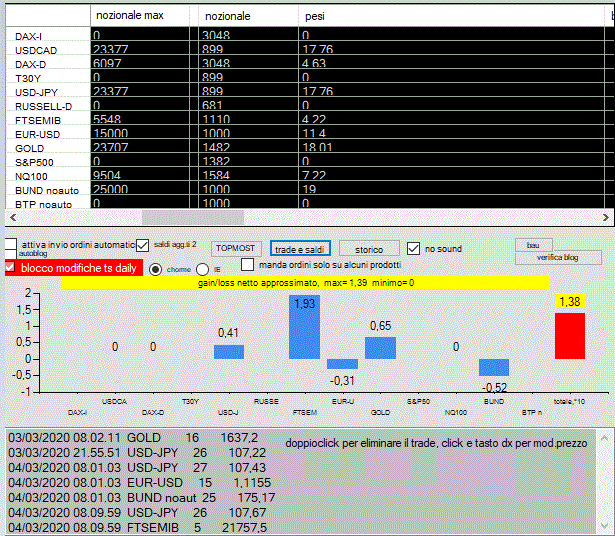Select the EUR-USD row header in table
The height and width of the screenshot is (536, 615).
tap(48, 134)
